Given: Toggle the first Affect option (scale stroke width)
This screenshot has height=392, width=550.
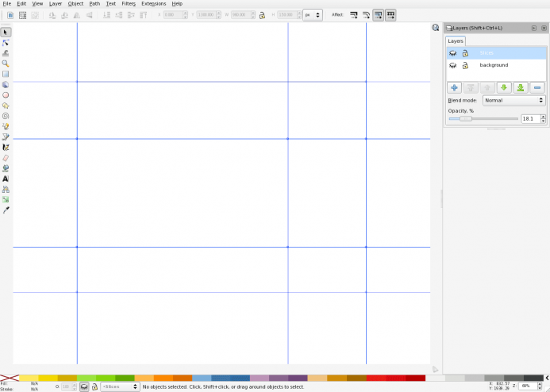Looking at the screenshot, I should 354,15.
